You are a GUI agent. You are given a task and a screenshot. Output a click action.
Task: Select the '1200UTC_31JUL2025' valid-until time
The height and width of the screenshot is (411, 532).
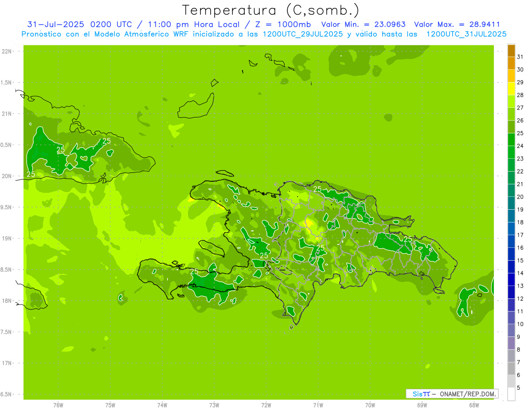click(x=466, y=34)
